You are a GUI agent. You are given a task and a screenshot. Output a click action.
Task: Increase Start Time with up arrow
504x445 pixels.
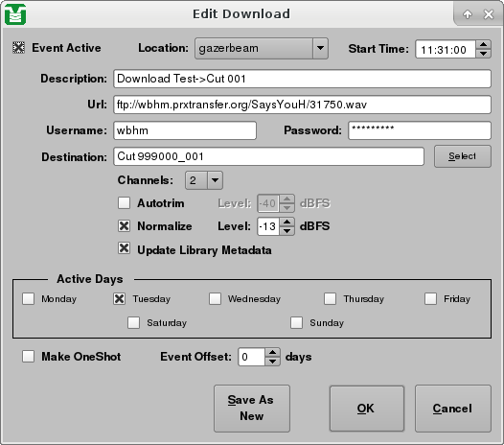(484, 45)
